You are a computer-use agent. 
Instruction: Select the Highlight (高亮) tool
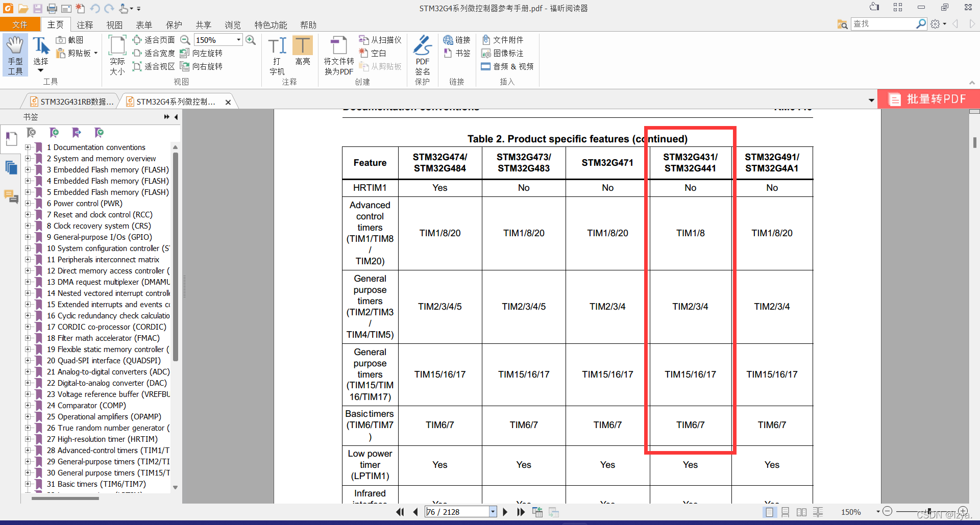[x=303, y=51]
